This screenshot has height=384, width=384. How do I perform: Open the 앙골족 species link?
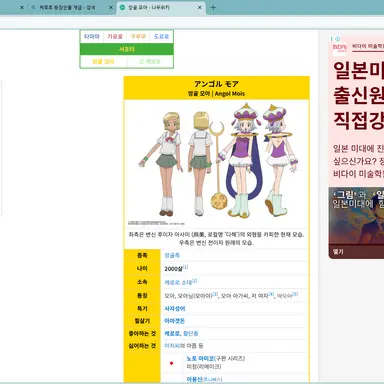pyautogui.click(x=172, y=255)
